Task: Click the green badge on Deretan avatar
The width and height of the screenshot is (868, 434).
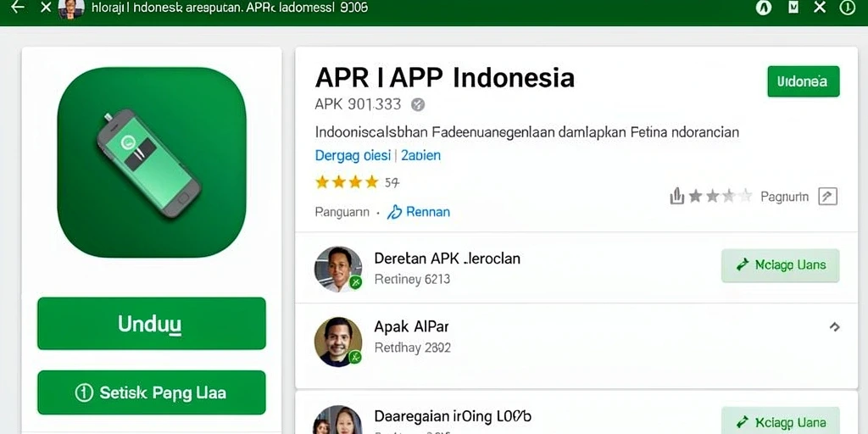Action: click(x=355, y=283)
